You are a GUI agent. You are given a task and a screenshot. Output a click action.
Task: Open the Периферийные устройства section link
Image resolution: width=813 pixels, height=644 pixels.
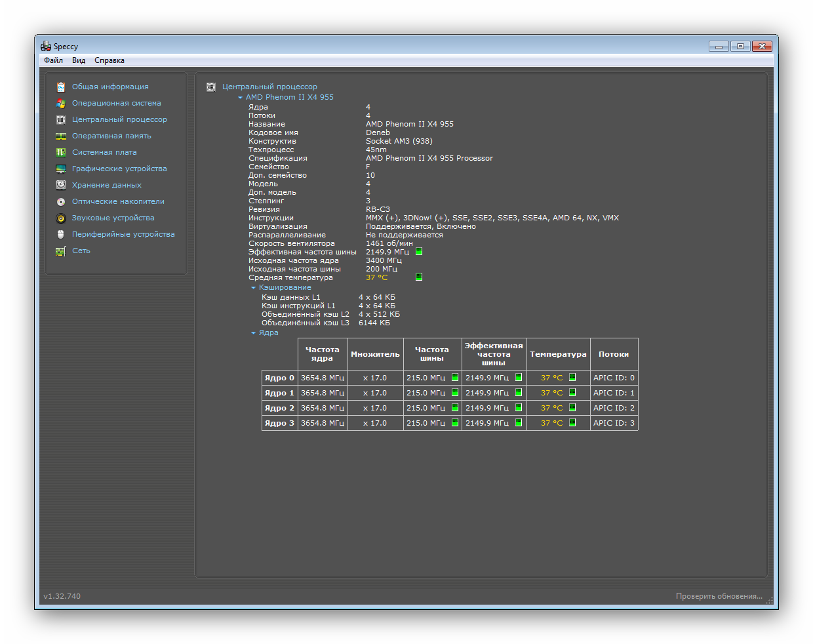(123, 234)
